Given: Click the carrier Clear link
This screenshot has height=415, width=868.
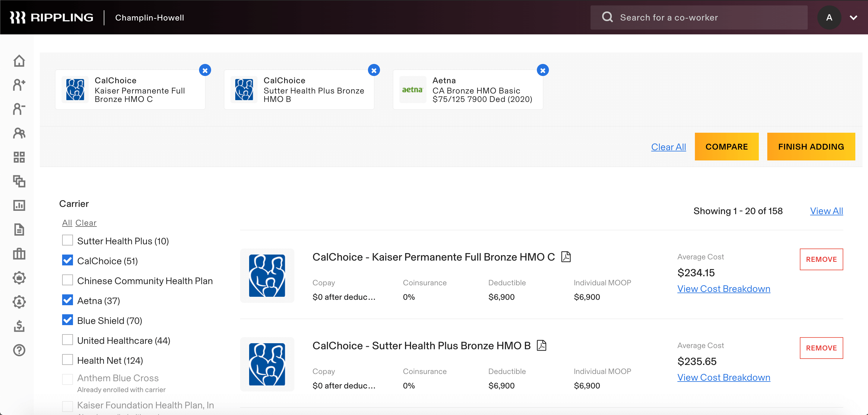Looking at the screenshot, I should click(86, 223).
